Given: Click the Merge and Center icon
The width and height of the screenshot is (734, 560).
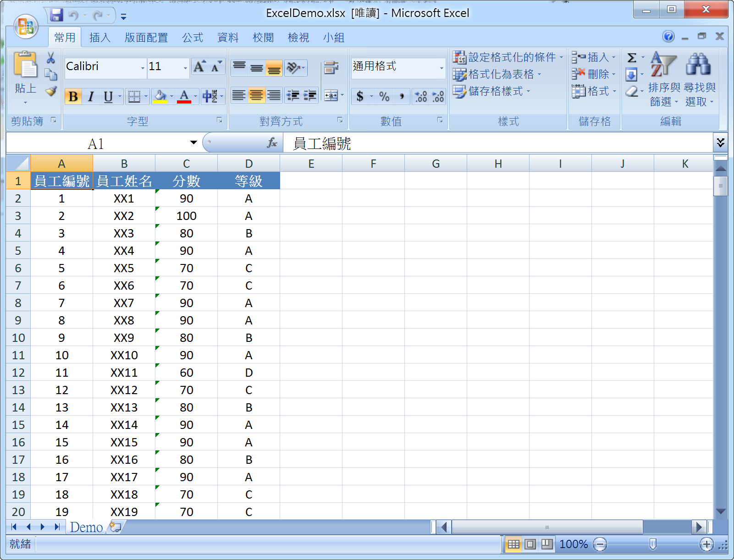Looking at the screenshot, I should 331,96.
